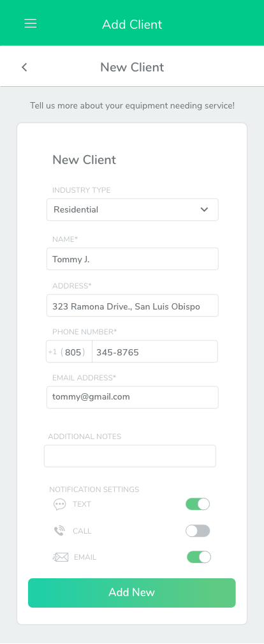This screenshot has width=264, height=644.
Task: Click the area code field 805
Action: (x=73, y=352)
